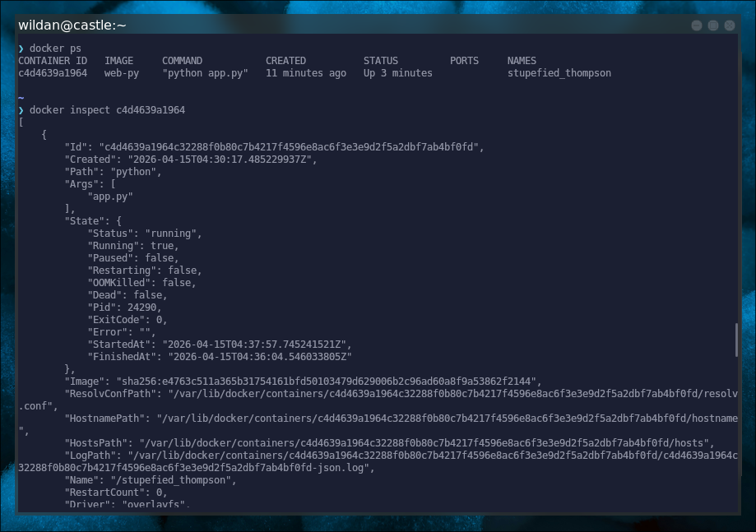Maximize the terminal window
Screen dimensions: 756x532
tap(713, 25)
